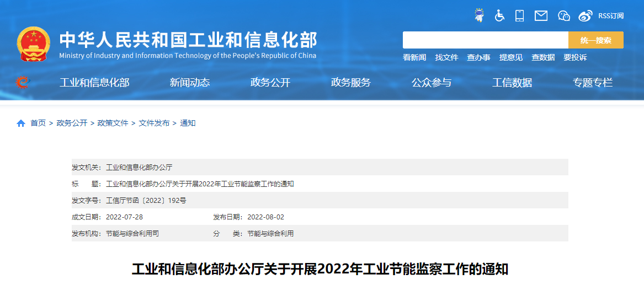Image resolution: width=644 pixels, height=301 pixels.
Task: Go to 政策文件 in breadcrumb
Action: (x=113, y=123)
